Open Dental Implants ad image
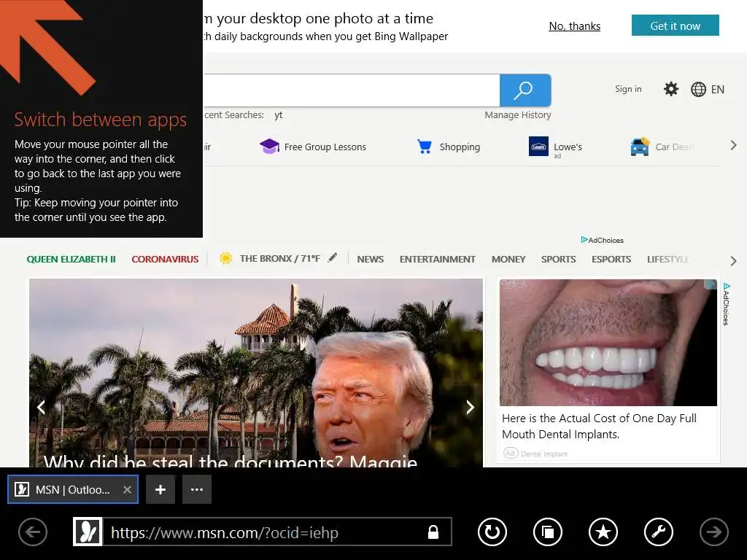The width and height of the screenshot is (747, 560). (x=608, y=343)
